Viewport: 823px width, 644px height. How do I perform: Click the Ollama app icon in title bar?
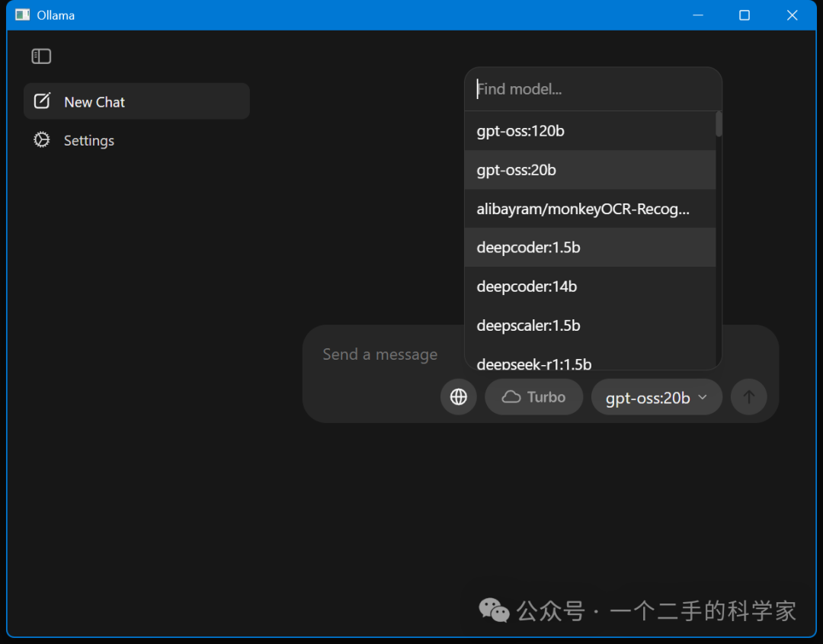point(23,14)
